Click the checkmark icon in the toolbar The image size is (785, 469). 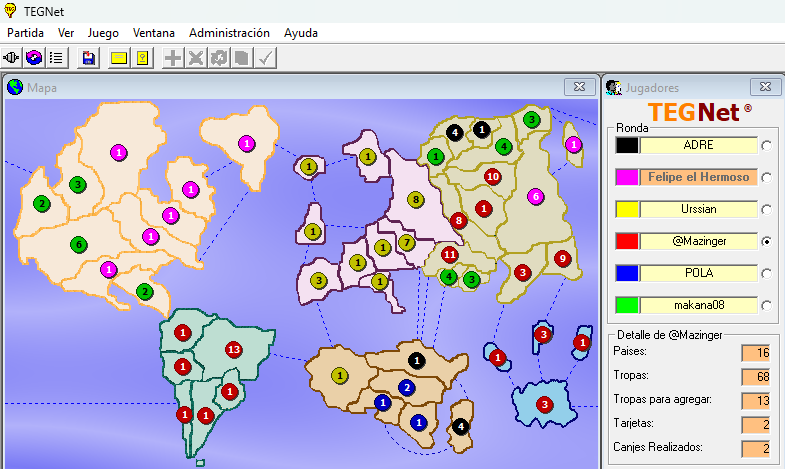(265, 58)
